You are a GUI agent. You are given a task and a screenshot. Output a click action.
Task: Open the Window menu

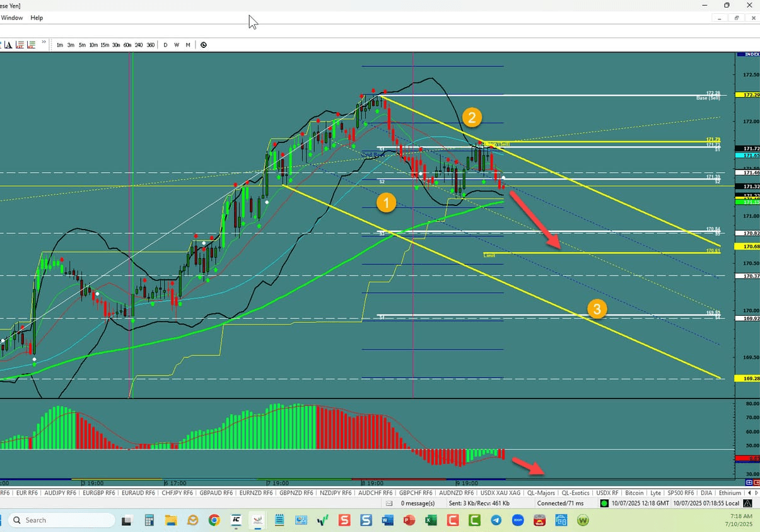pyautogui.click(x=12, y=18)
